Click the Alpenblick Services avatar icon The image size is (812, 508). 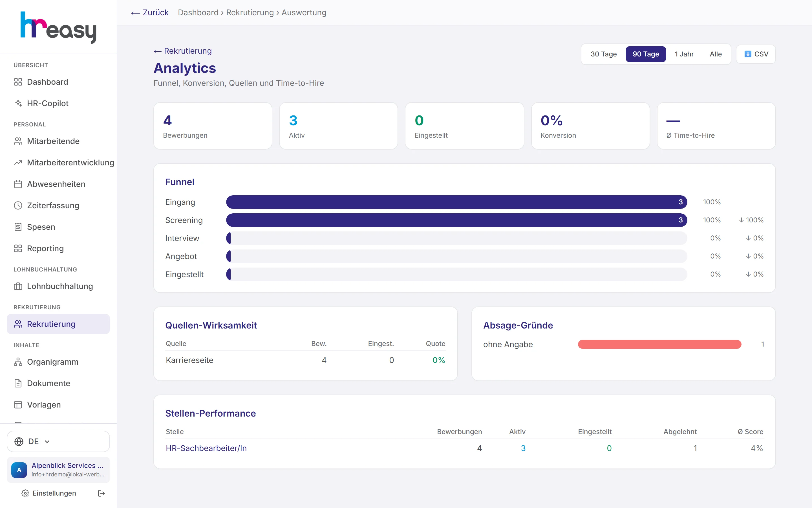19,470
